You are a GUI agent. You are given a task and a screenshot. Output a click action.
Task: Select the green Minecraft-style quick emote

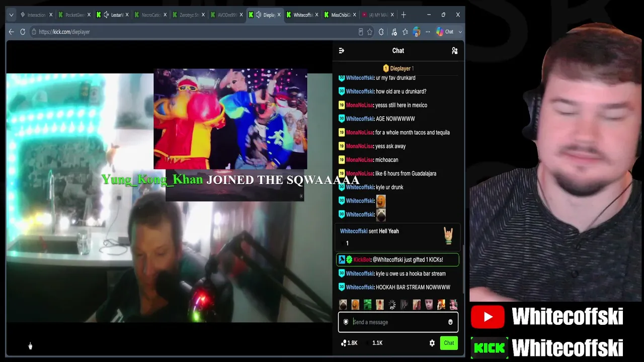[367, 305]
